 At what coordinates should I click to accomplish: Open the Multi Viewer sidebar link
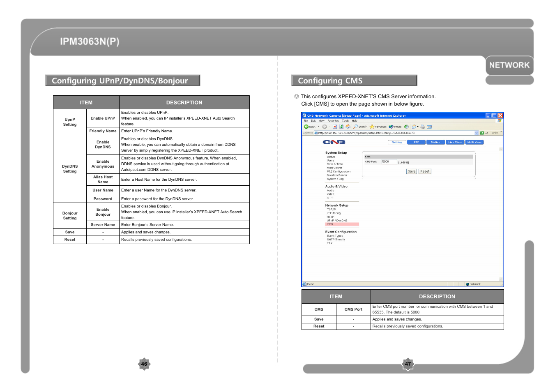[334, 168]
